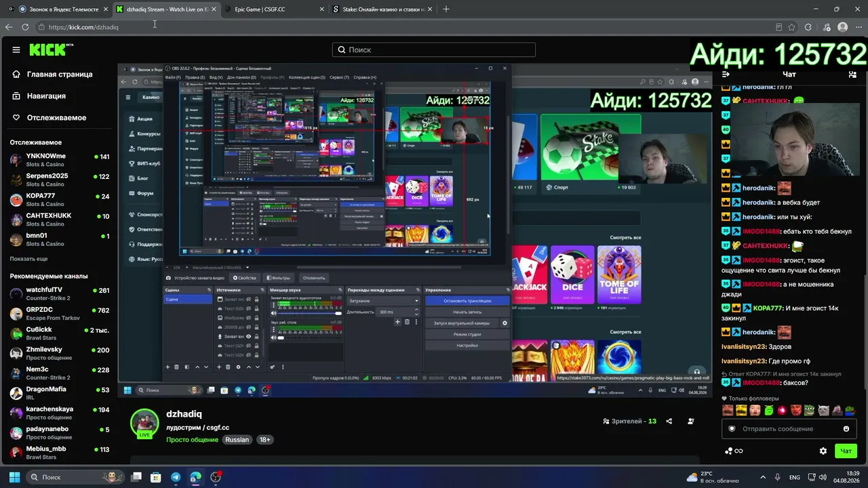Image resolution: width=868 pixels, height=488 pixels.
Task: Open the Windows Start menu
Action: [14, 477]
